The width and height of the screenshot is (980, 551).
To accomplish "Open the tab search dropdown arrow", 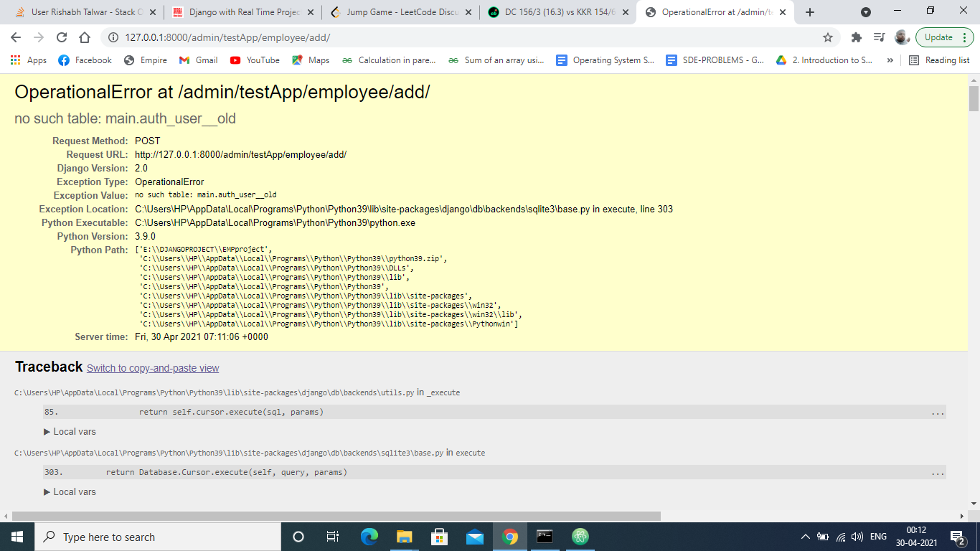I will [x=866, y=12].
